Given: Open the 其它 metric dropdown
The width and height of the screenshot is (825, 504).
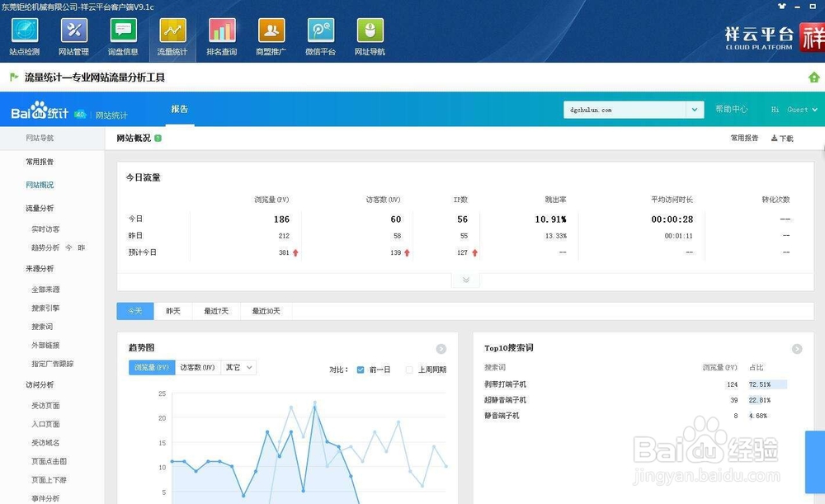Looking at the screenshot, I should 238,368.
